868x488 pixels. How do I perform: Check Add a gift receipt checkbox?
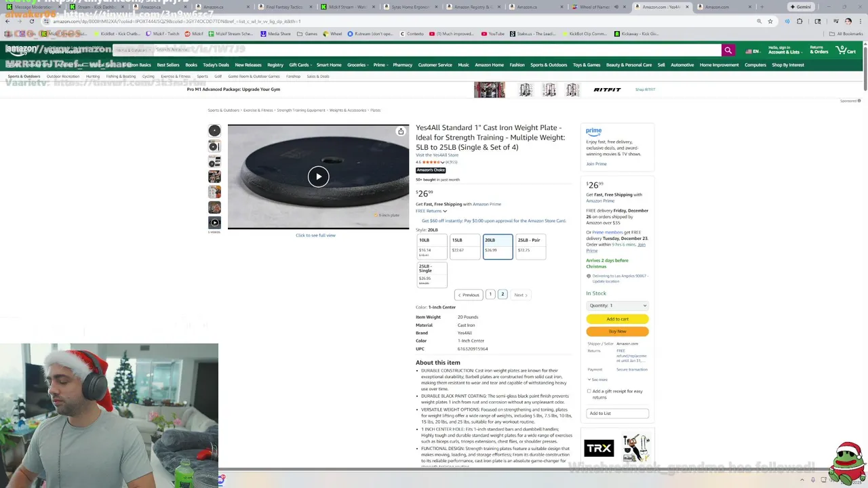[x=589, y=391]
